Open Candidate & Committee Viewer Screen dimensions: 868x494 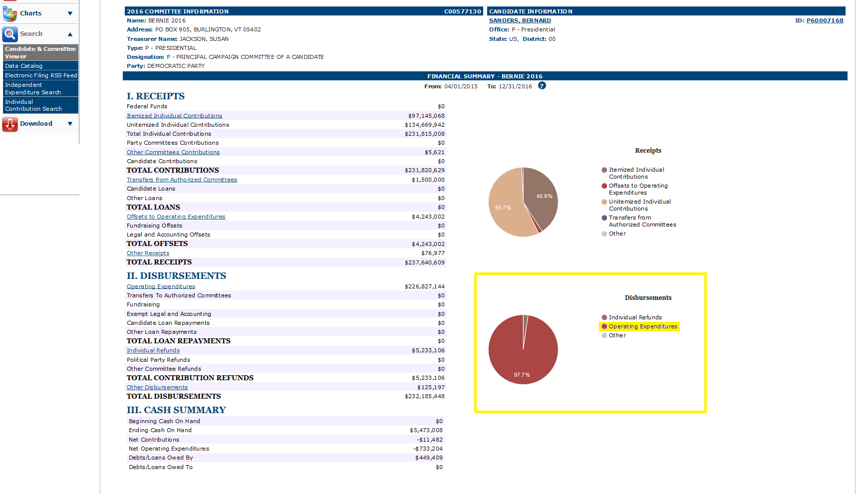coord(40,52)
